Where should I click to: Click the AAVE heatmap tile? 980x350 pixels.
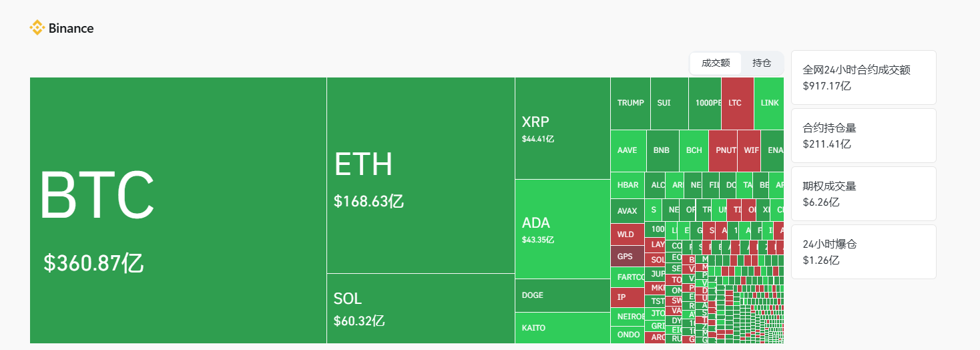(628, 150)
